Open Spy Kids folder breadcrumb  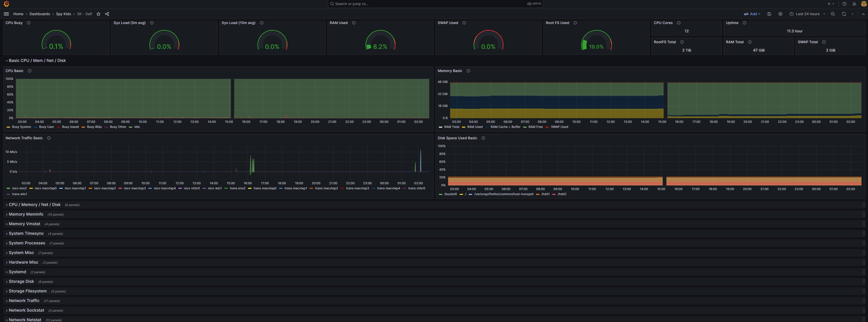pos(63,14)
